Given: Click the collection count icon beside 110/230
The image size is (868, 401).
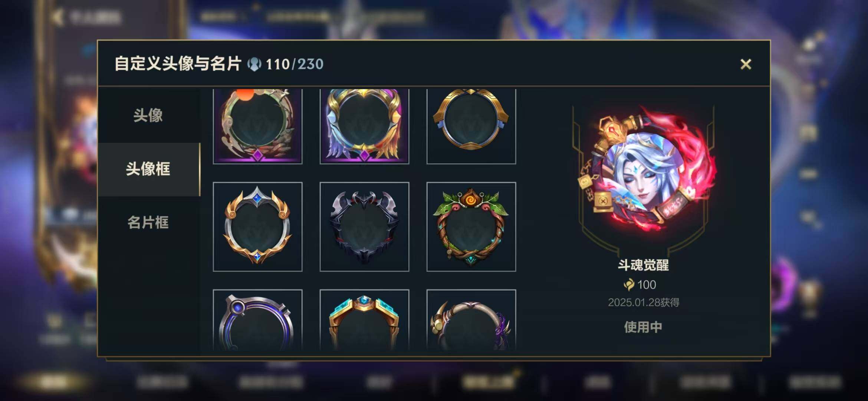Looking at the screenshot, I should click(254, 64).
